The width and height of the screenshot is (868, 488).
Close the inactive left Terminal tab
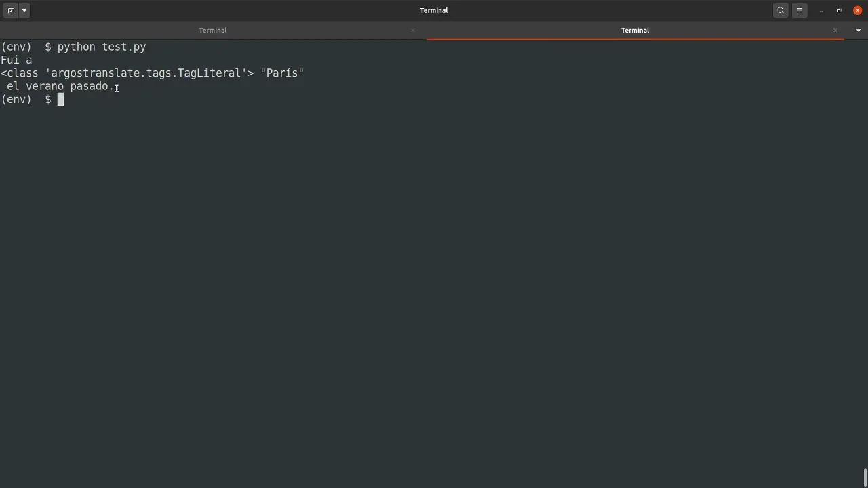412,30
